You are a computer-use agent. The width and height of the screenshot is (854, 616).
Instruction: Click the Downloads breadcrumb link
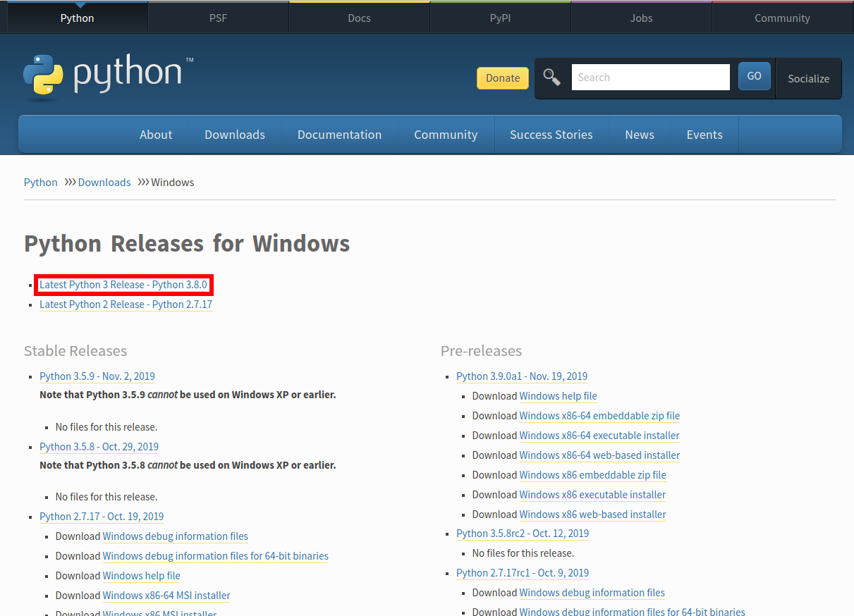(x=104, y=183)
